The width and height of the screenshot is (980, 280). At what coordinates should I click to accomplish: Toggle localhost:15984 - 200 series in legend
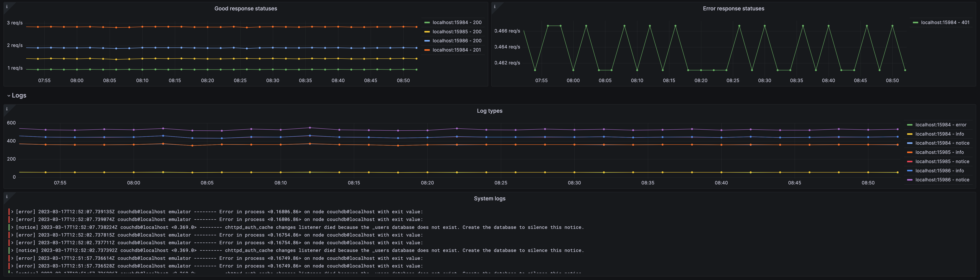[457, 22]
